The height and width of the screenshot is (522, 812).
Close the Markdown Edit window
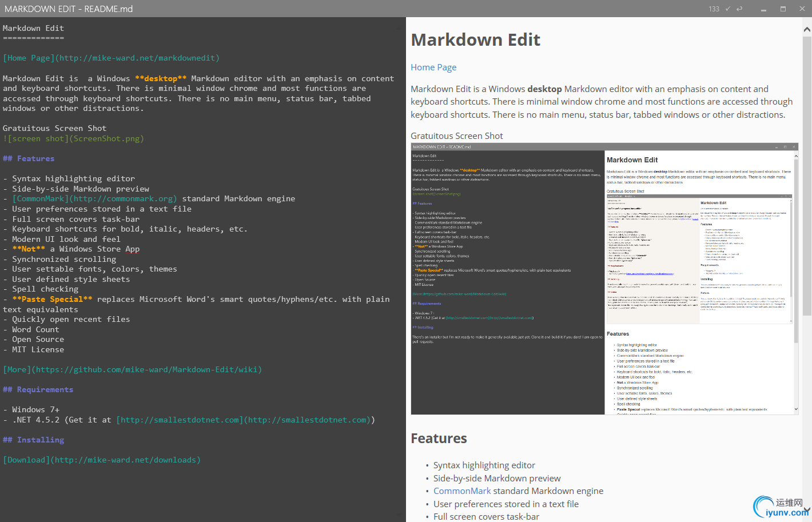pyautogui.click(x=802, y=9)
